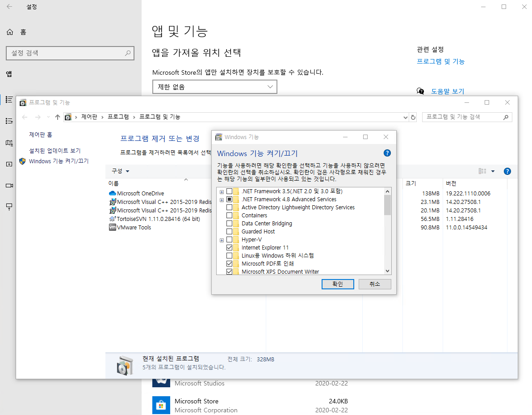Screen dimensions: 532x415
Task: Open 제어판 홈 link
Action: pyautogui.click(x=40, y=135)
